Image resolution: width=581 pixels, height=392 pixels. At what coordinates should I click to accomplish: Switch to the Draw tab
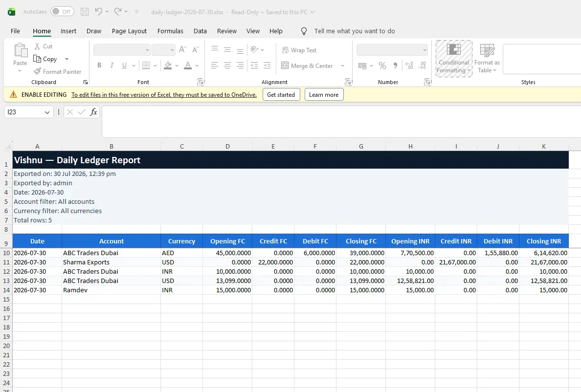(x=94, y=31)
